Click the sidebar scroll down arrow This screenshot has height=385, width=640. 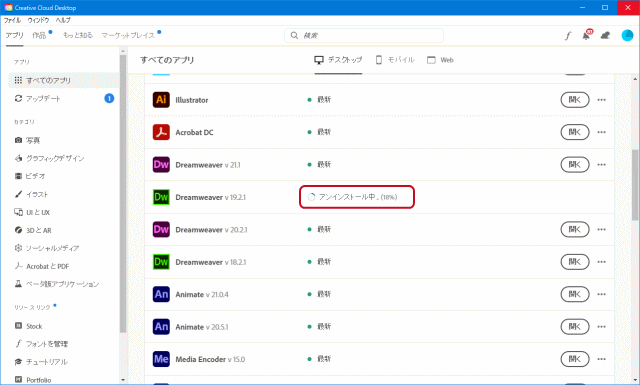(123, 380)
